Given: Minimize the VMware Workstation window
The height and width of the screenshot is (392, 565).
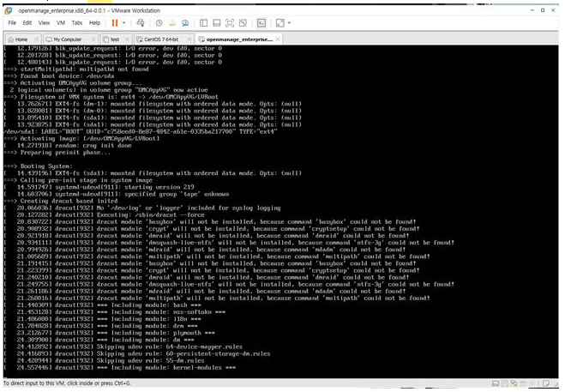Looking at the screenshot, I should click(532, 10).
